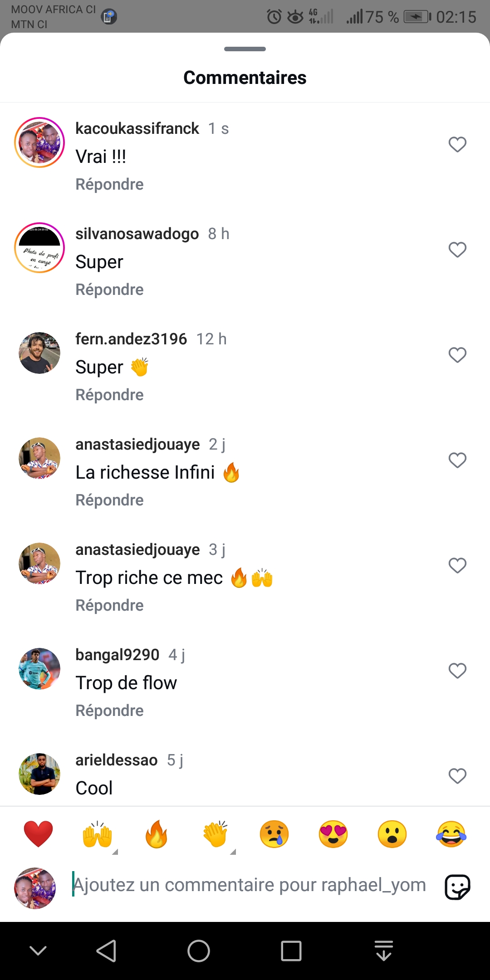
Task: Insert the crying face emoji
Action: click(274, 834)
